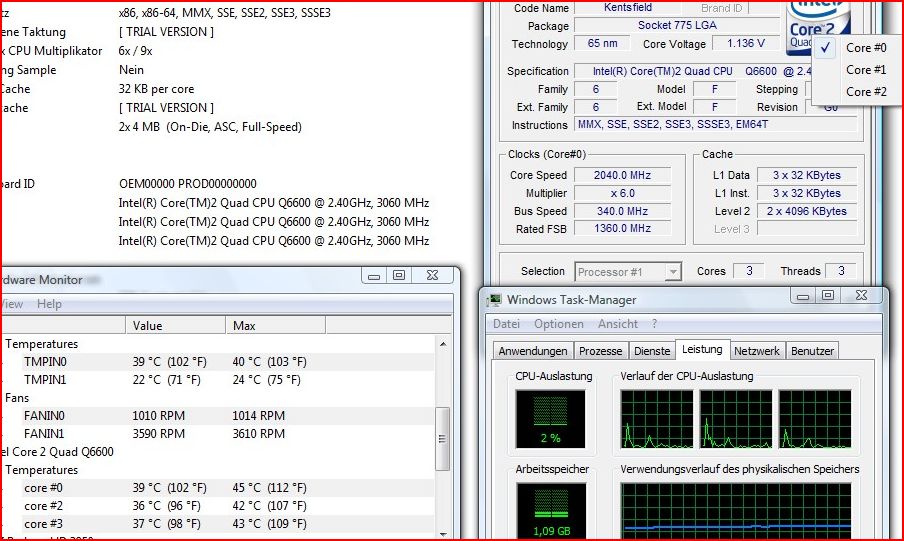Screen dimensions: 904x541
Task: Click the physical memory usage history graph
Action: [x=736, y=511]
